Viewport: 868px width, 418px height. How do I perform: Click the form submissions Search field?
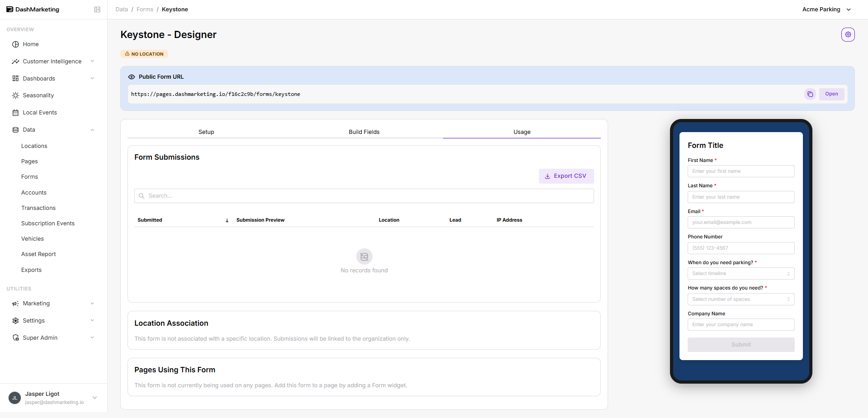click(364, 196)
